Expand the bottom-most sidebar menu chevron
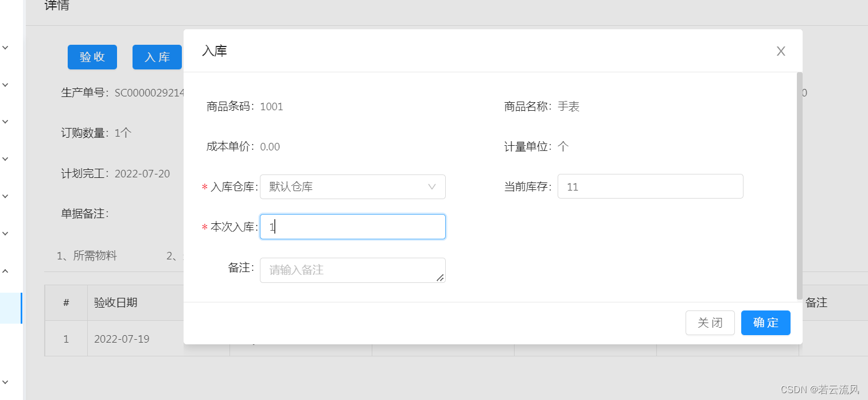This screenshot has width=868, height=400. click(x=5, y=382)
